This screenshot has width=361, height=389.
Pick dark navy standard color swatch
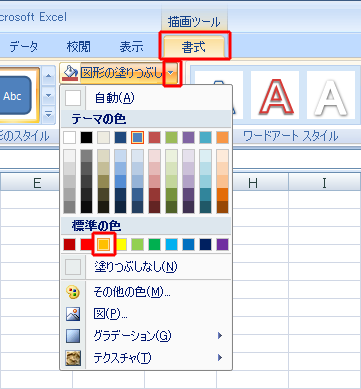[205, 244]
